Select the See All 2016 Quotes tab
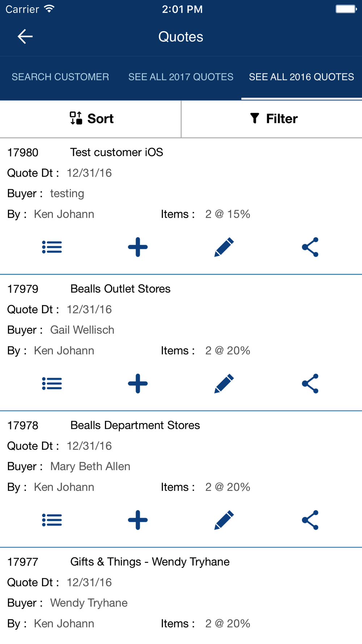Image resolution: width=362 pixels, height=644 pixels. pos(302,77)
